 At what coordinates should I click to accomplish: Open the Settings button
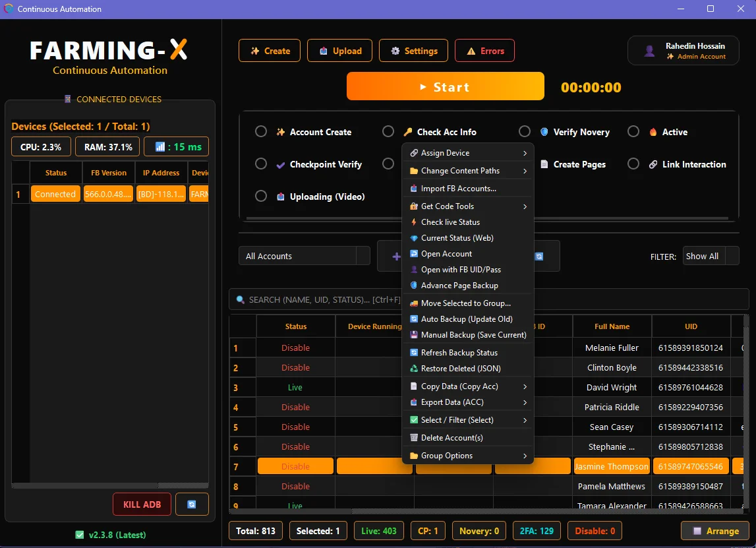[x=414, y=51]
